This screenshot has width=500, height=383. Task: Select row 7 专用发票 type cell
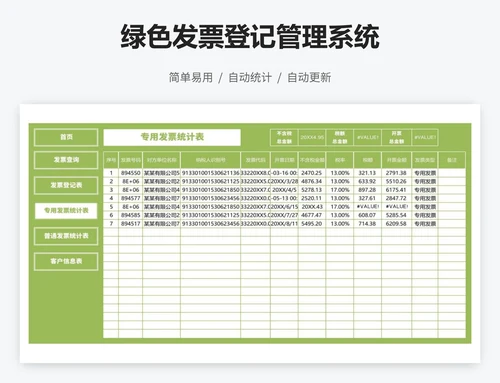(425, 224)
